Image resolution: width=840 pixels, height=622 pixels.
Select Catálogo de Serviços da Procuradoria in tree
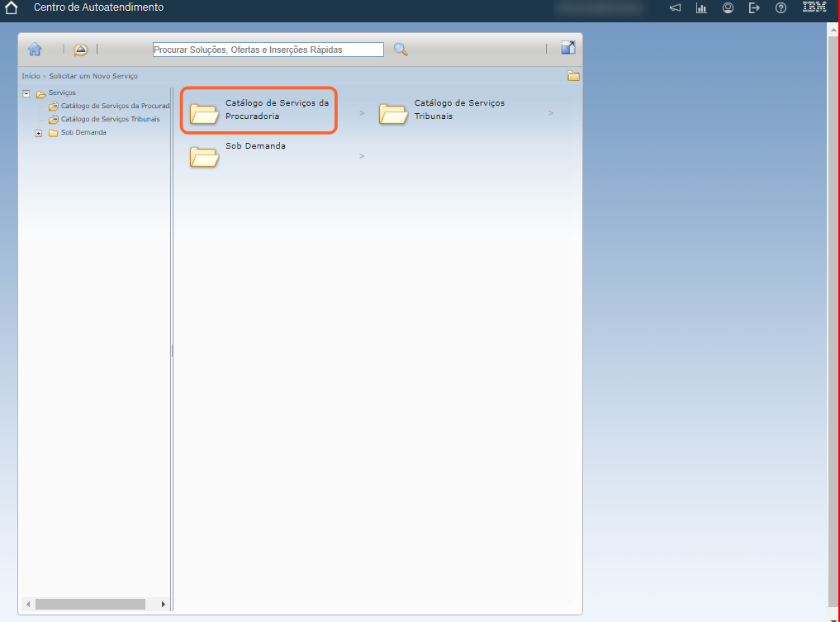point(114,106)
